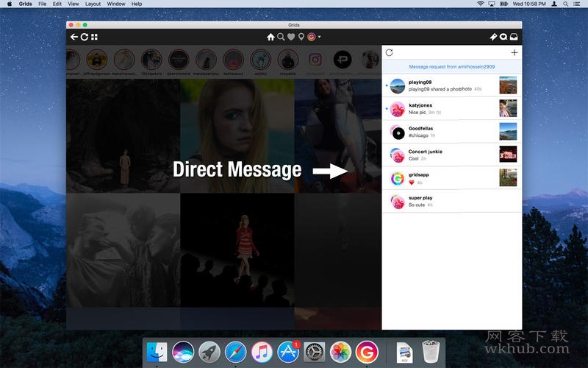Viewport: 588px width, 368px height.
Task: Open the playing09 conversation
Action: pyautogui.click(x=451, y=85)
